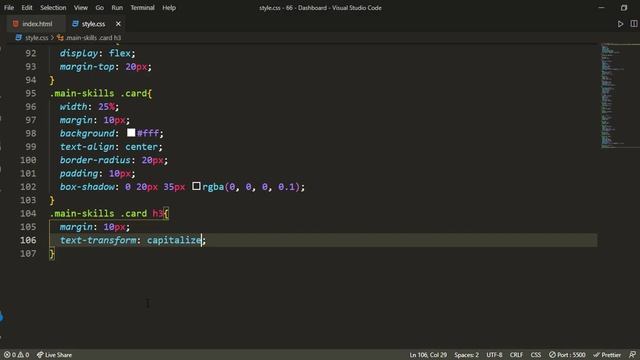Click Prettier formatter status item

607,355
